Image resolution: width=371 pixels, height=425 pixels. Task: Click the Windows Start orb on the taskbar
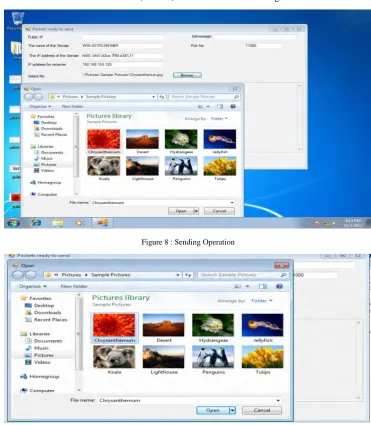[13, 223]
